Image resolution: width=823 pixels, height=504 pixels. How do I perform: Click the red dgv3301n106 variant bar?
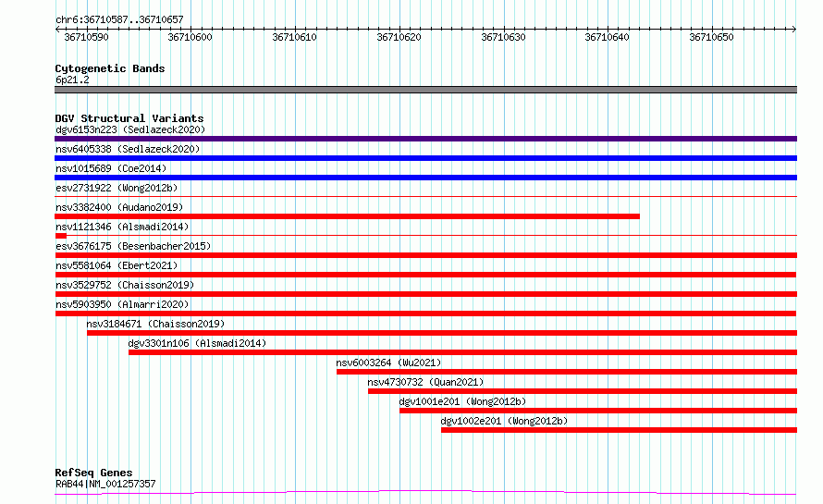[463, 352]
